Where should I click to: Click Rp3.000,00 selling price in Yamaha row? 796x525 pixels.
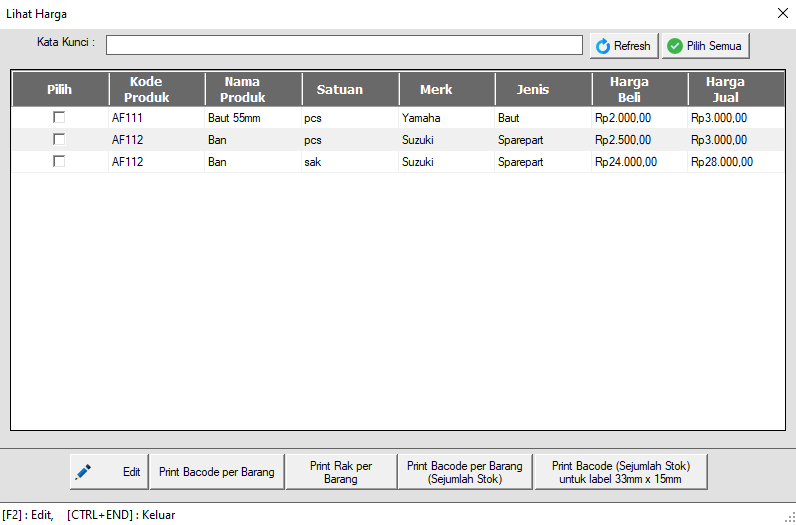pos(737,118)
